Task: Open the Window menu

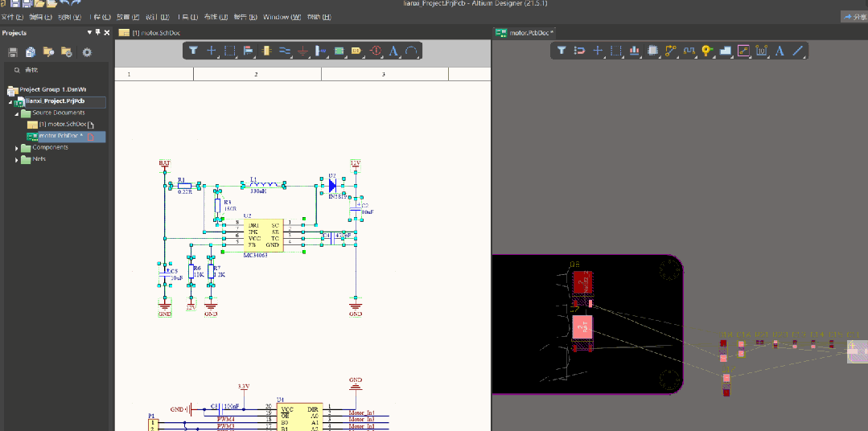Action: click(x=282, y=17)
